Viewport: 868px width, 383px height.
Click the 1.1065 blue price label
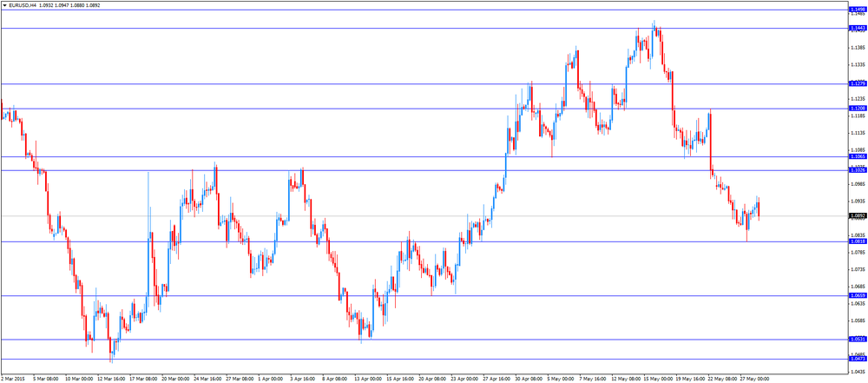point(858,157)
